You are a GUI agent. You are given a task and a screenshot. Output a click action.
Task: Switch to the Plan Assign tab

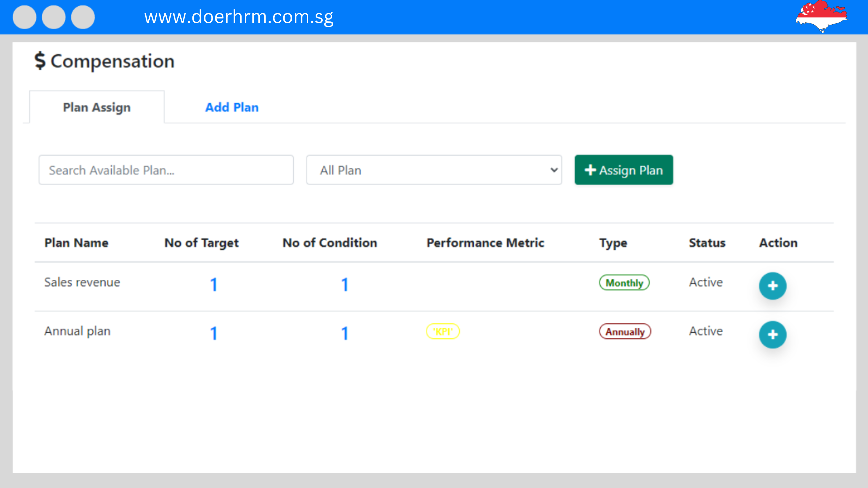tap(97, 107)
